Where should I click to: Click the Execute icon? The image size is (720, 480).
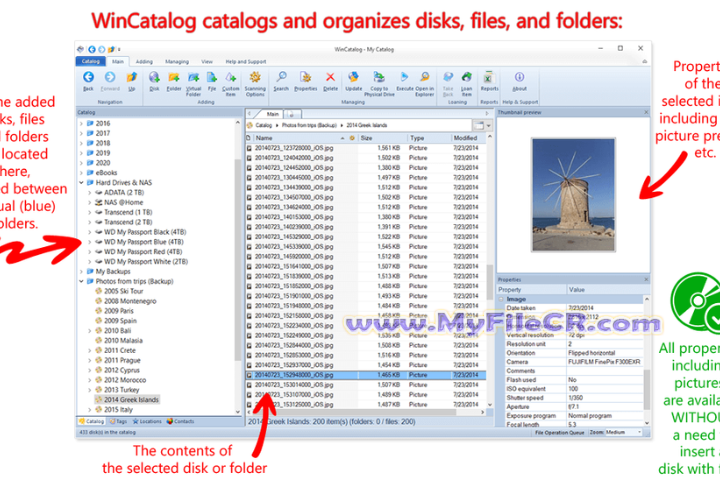405,77
